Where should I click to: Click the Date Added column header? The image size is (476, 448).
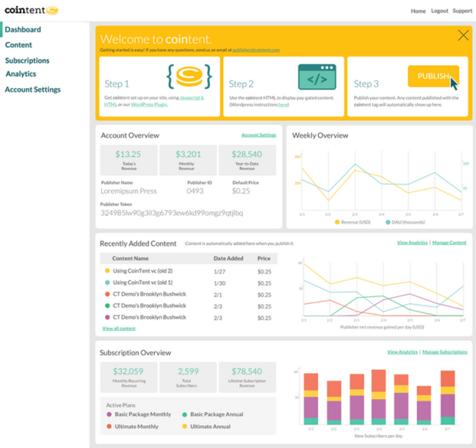pyautogui.click(x=228, y=258)
